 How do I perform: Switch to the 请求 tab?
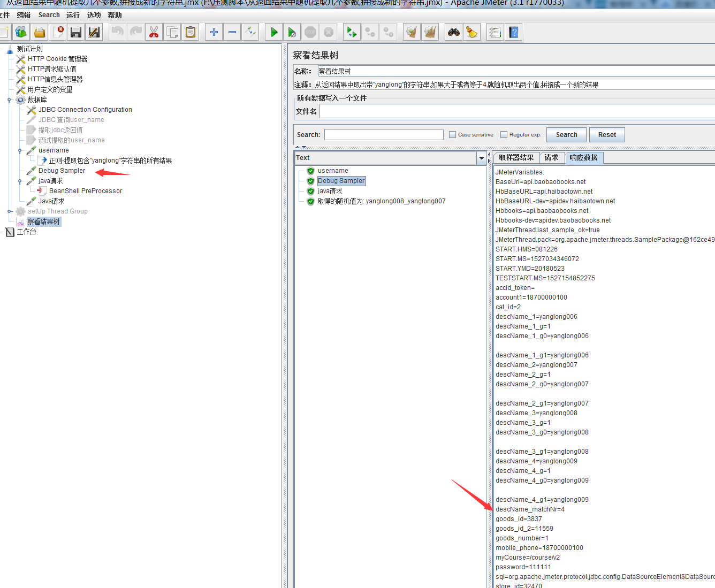click(551, 158)
